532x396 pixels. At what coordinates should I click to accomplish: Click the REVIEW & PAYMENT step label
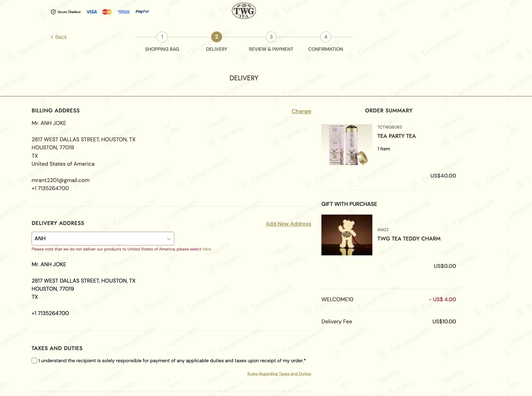(x=271, y=49)
